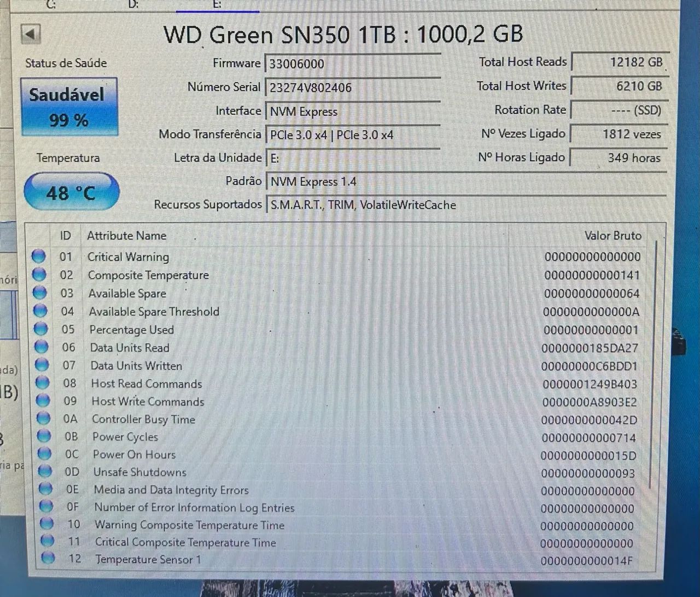Click status circle for Available Spare Threshold
Image resolution: width=700 pixels, height=597 pixels.
(x=40, y=311)
